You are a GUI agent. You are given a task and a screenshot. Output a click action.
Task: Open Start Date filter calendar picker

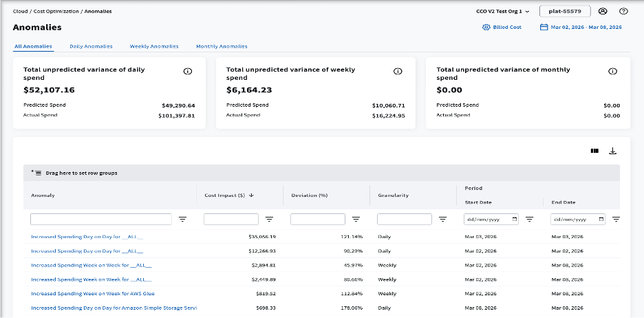(x=514, y=220)
